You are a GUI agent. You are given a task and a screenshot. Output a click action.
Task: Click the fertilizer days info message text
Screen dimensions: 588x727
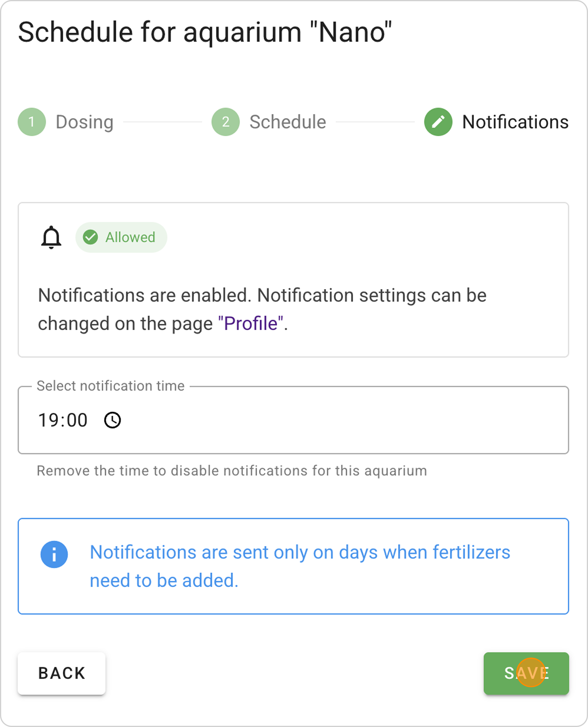299,566
